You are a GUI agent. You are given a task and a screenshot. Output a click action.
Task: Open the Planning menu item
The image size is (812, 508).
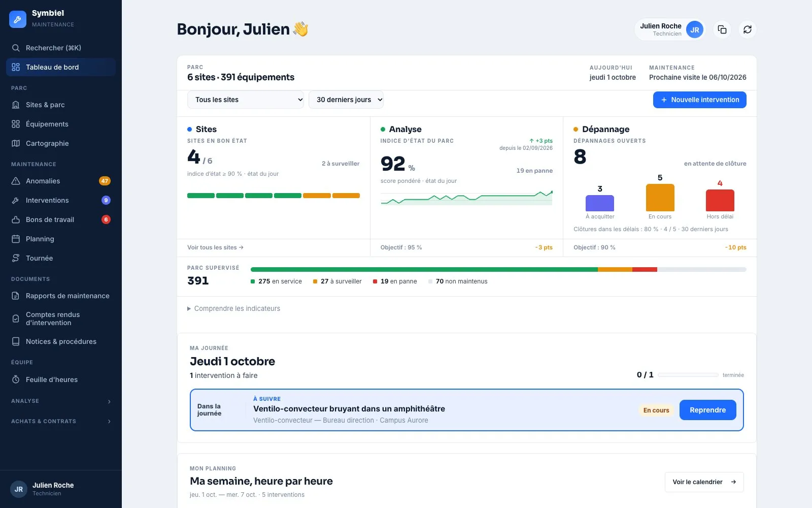pyautogui.click(x=61, y=239)
